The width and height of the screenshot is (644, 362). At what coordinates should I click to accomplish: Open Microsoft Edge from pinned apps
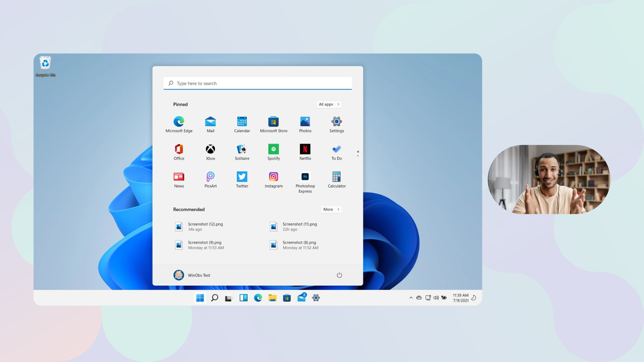click(179, 124)
